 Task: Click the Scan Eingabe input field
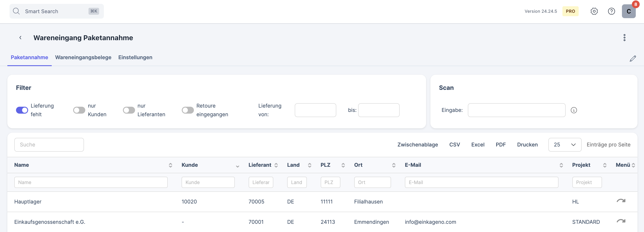[x=516, y=110]
